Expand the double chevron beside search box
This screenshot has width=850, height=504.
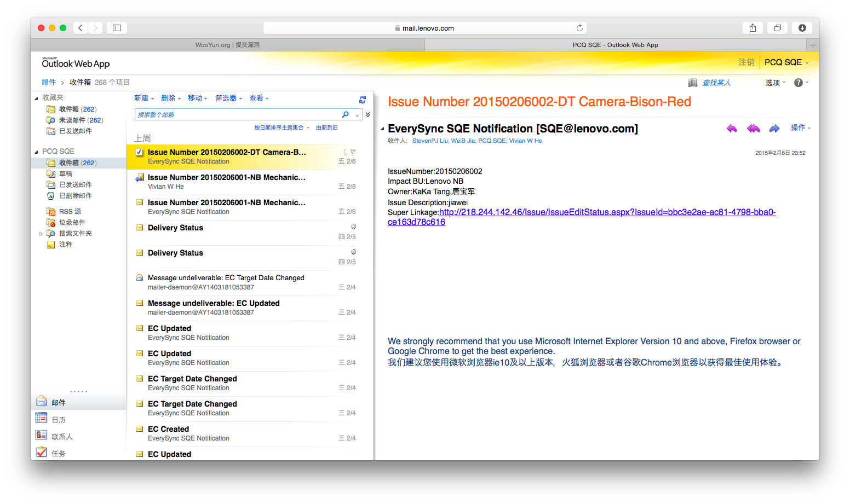[367, 114]
